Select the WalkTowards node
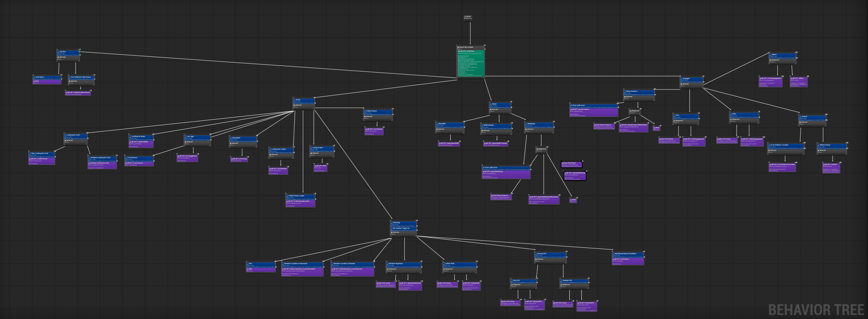 point(496,129)
